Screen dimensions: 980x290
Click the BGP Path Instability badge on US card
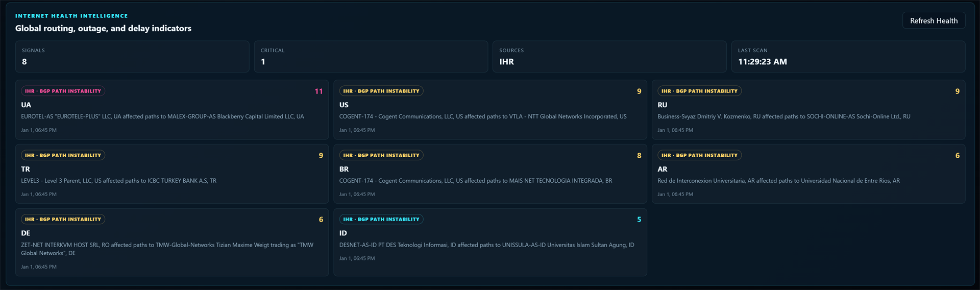click(381, 91)
